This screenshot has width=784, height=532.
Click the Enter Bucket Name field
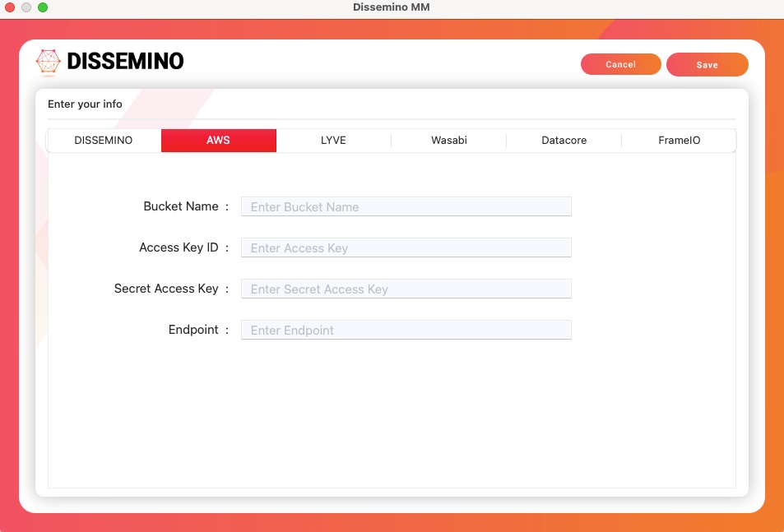406,206
